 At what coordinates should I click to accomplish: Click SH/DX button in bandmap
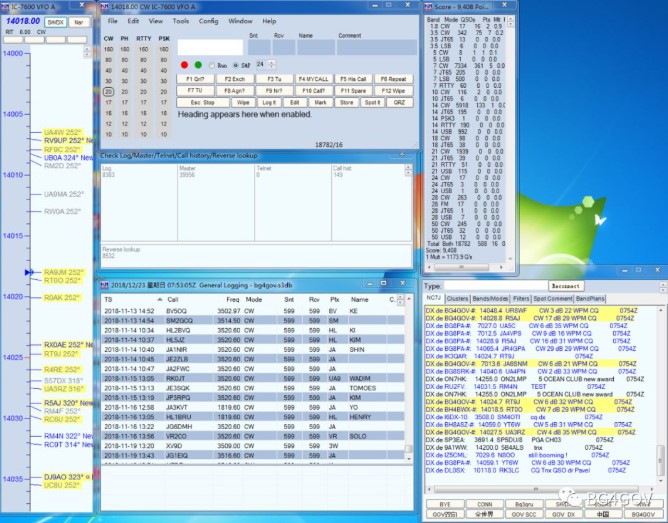55,22
